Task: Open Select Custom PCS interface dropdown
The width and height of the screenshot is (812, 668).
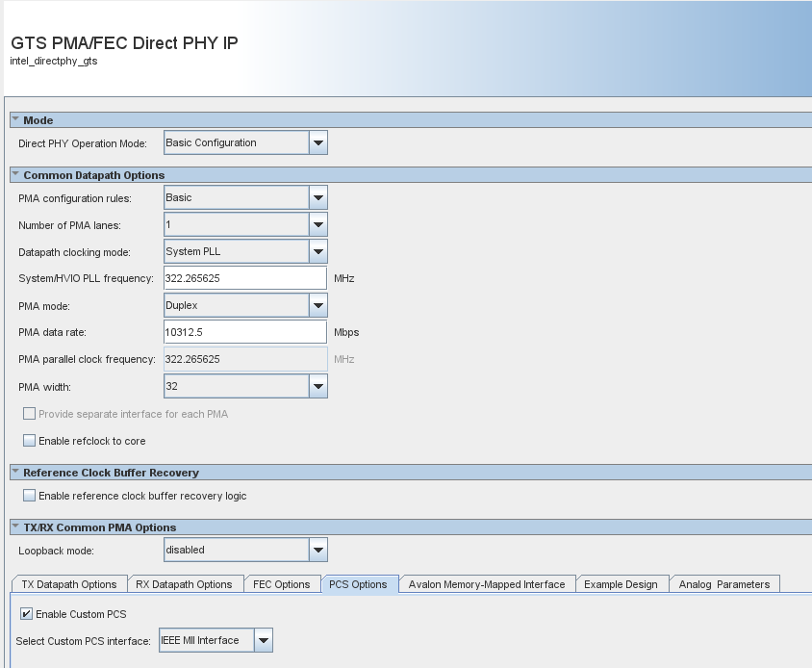Action: click(263, 640)
